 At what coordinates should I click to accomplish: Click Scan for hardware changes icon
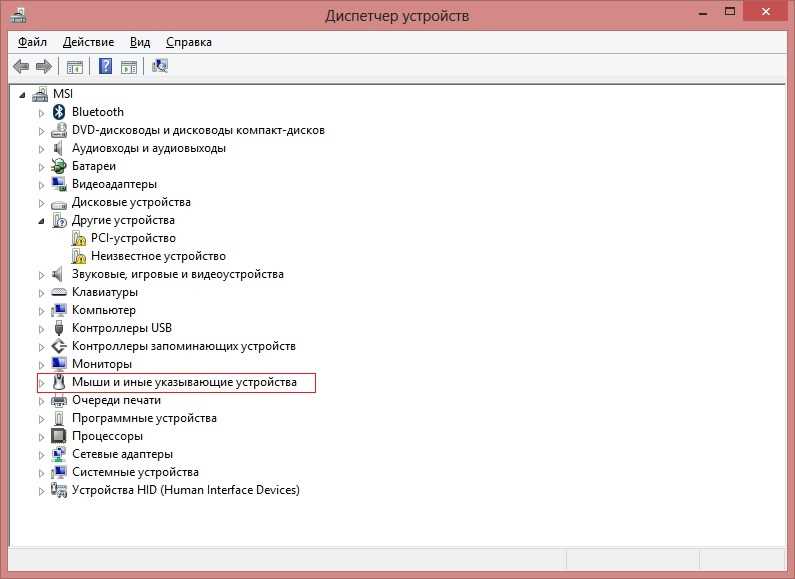click(160, 66)
